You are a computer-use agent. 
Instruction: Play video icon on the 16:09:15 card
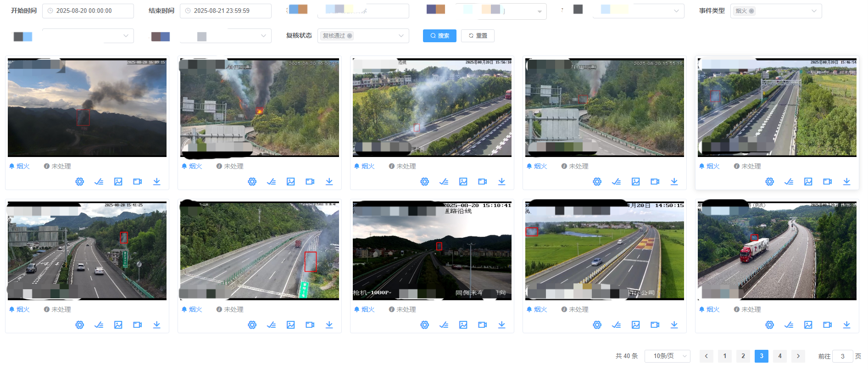(x=138, y=182)
